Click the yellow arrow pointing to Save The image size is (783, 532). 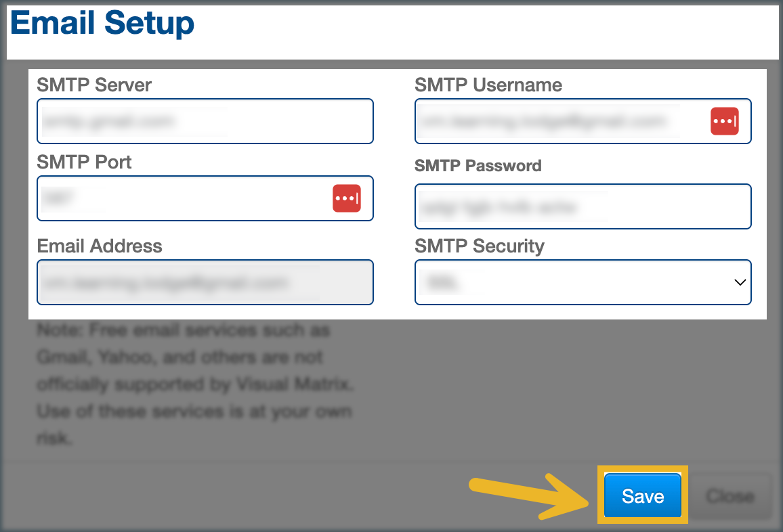[x=528, y=497]
